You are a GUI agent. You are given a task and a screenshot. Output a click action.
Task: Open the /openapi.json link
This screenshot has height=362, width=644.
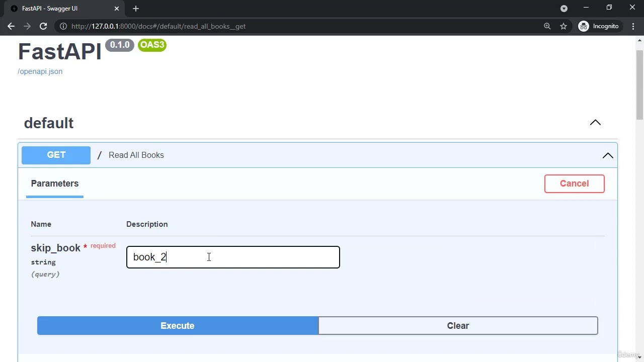(40, 71)
